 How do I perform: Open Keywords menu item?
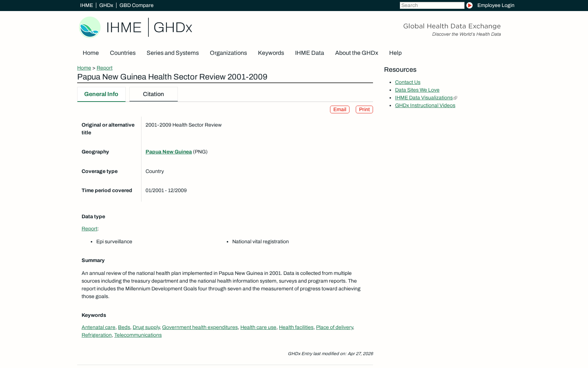271,53
